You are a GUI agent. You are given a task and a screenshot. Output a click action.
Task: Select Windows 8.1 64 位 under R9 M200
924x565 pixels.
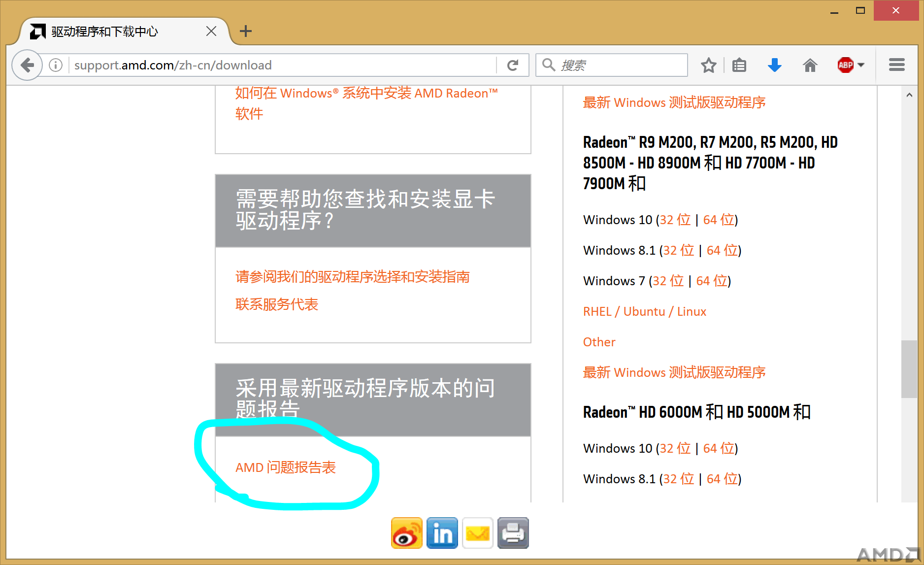[x=722, y=250]
